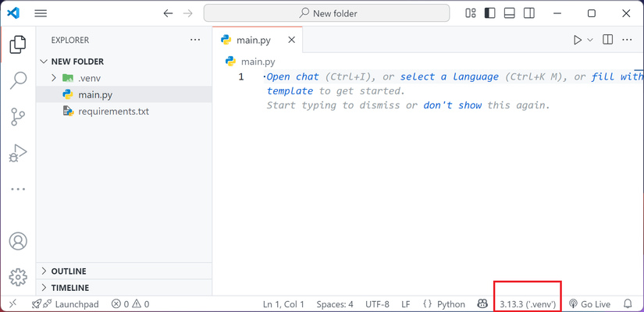
Task: Expand the Timeline section
Action: tap(43, 288)
